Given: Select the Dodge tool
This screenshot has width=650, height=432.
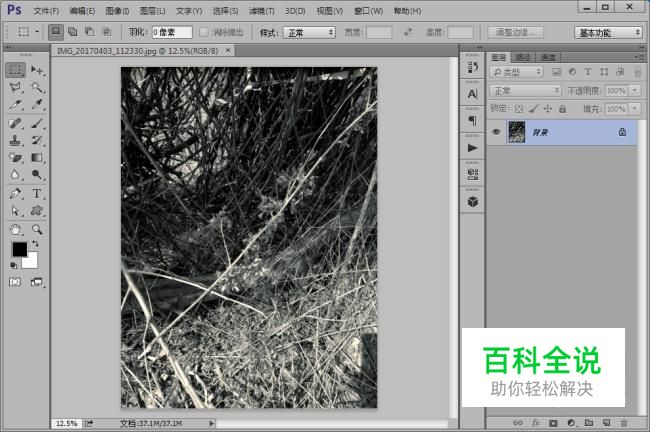Looking at the screenshot, I should pyautogui.click(x=37, y=175).
